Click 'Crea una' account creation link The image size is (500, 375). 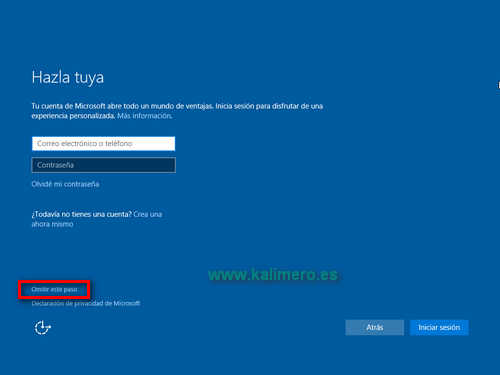click(148, 214)
